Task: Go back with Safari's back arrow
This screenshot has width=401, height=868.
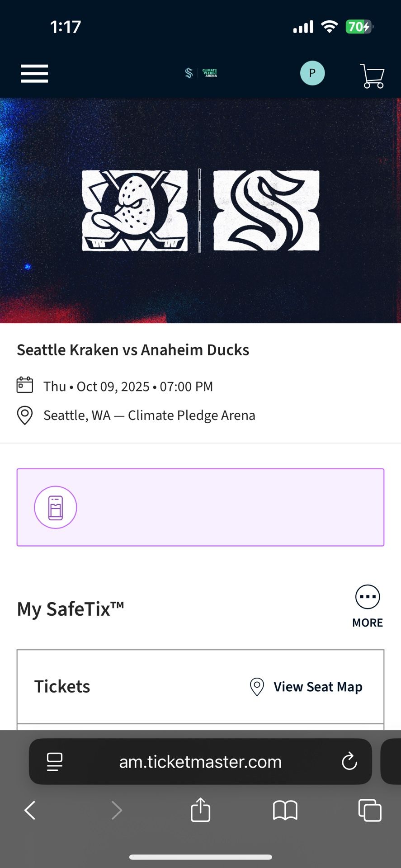Action: (30, 810)
